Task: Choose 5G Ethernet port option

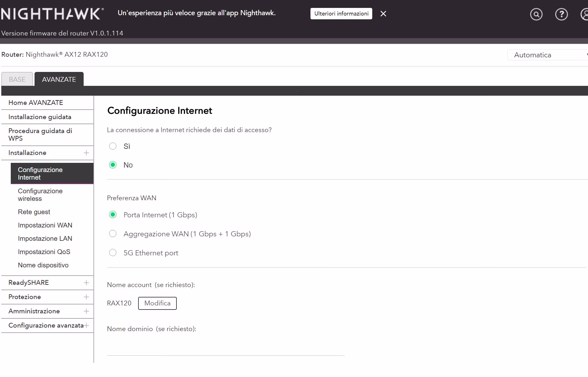Action: [x=113, y=253]
